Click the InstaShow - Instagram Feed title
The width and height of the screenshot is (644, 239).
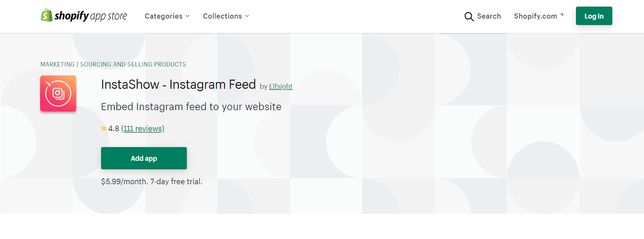178,84
